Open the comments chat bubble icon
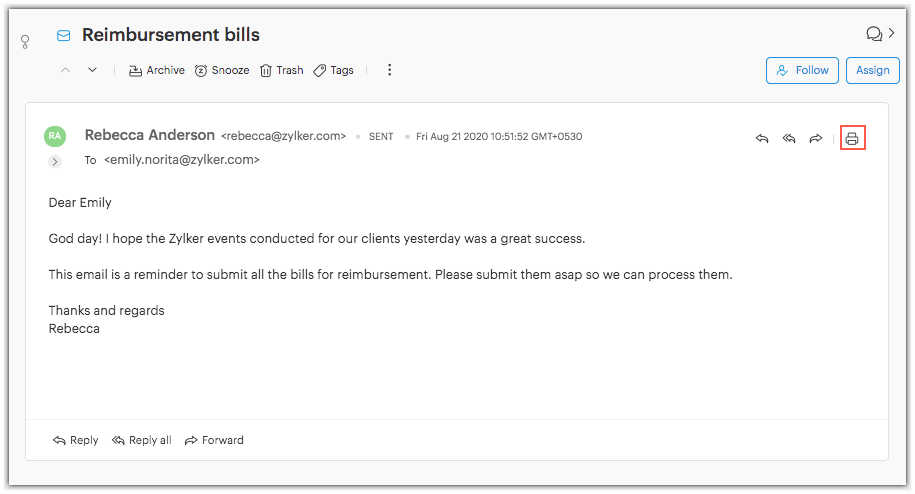 (874, 34)
